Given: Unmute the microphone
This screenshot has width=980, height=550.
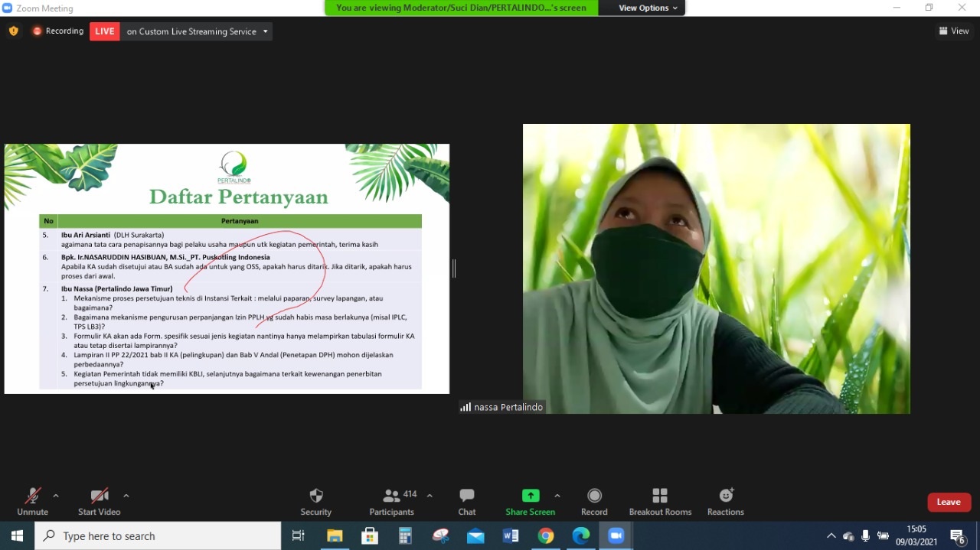Looking at the screenshot, I should click(x=32, y=502).
